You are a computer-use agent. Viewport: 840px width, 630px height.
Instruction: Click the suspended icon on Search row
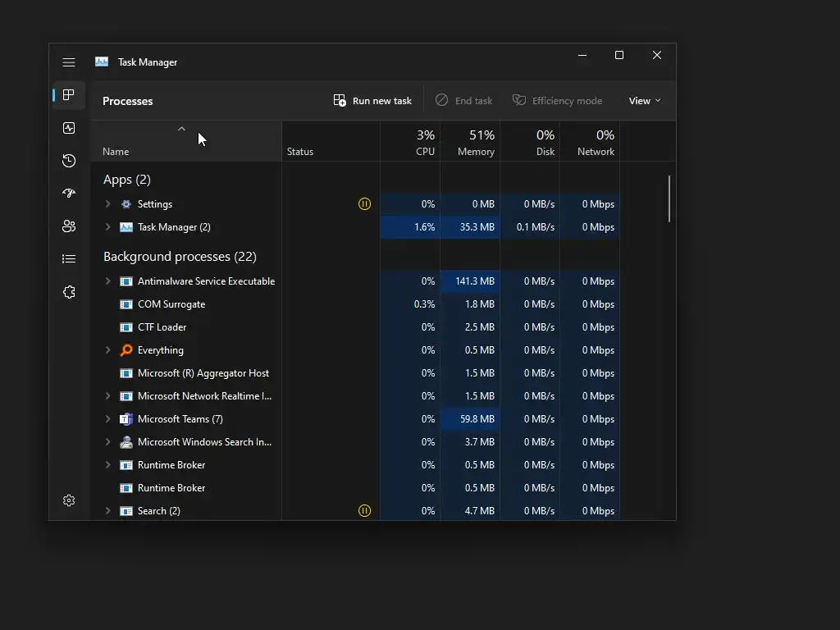(364, 511)
